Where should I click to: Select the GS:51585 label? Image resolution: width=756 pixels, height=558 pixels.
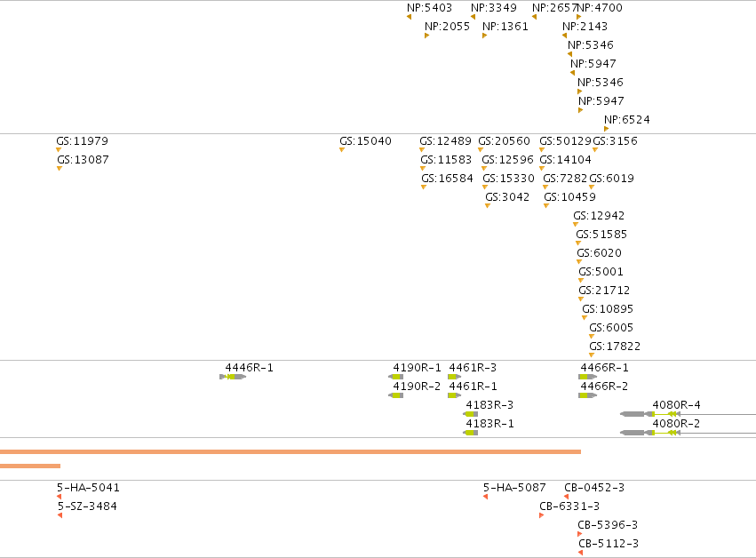[x=601, y=235]
